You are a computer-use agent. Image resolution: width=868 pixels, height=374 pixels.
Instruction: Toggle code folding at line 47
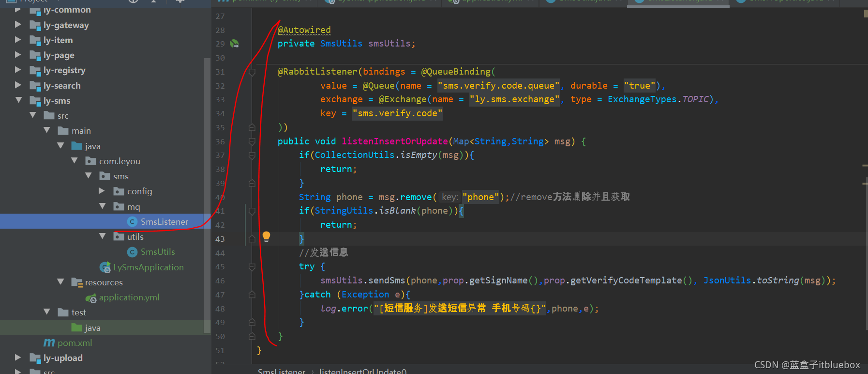point(252,294)
